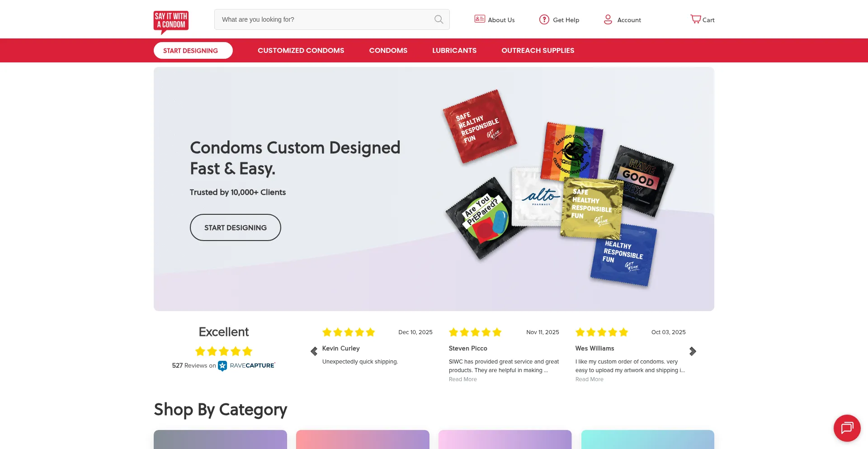Open the Customized Condoms menu

[301, 51]
